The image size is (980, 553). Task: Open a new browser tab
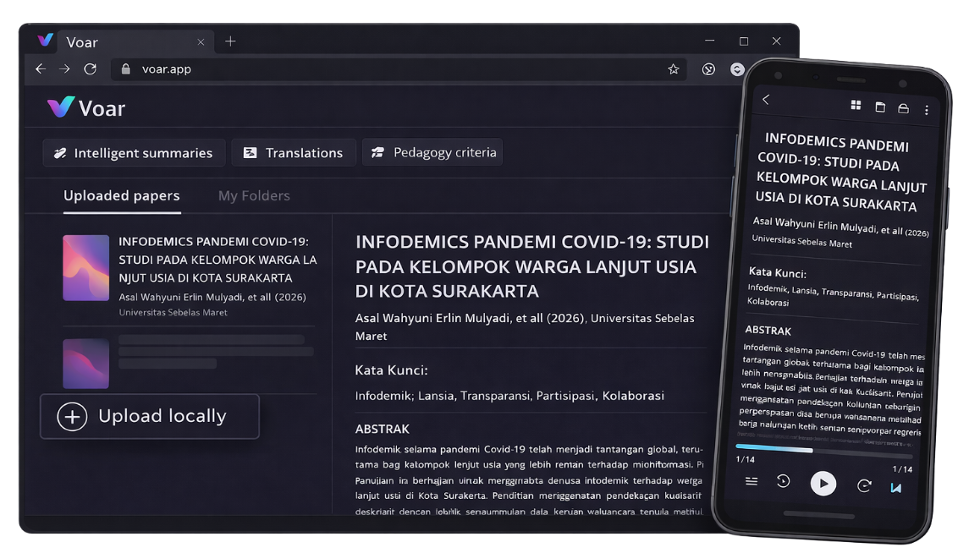point(230,41)
